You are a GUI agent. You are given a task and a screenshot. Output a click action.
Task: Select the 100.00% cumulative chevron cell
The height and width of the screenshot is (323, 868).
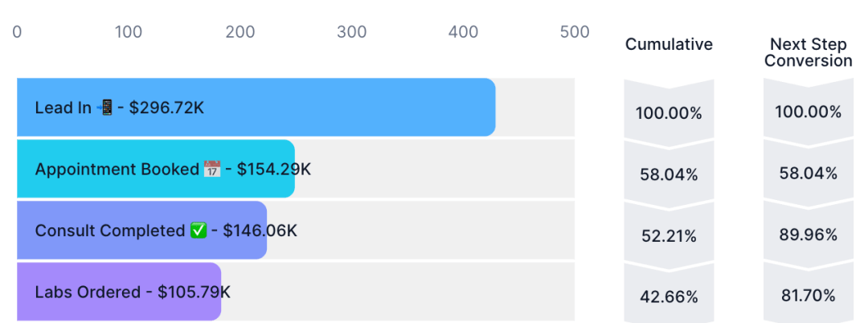click(x=669, y=111)
